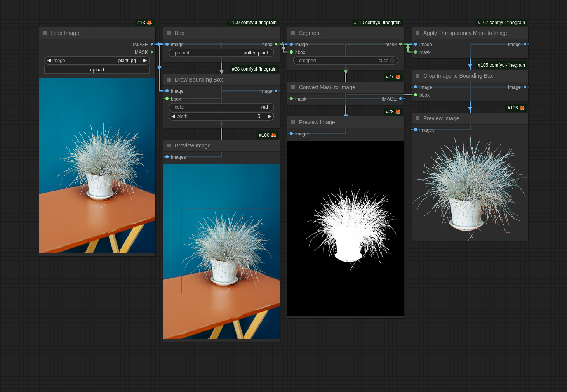Click the loaded plant photo in Load Image

97,166
